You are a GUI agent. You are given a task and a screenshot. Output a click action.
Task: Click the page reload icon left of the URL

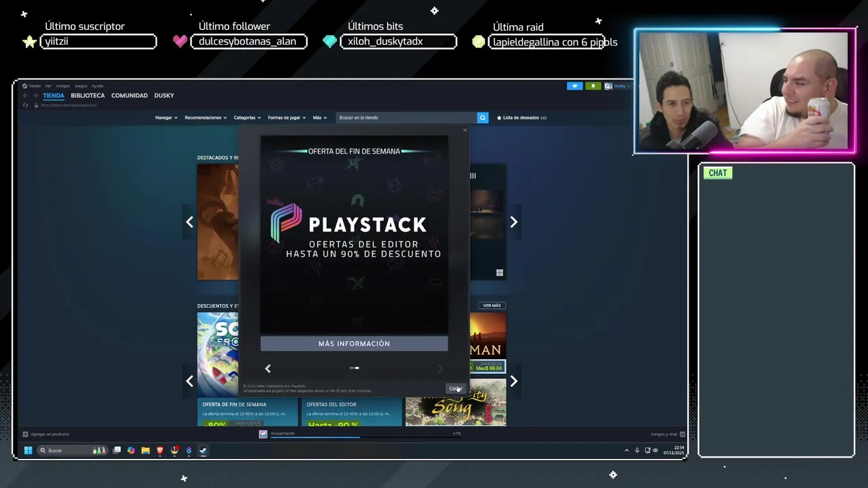[x=25, y=105]
